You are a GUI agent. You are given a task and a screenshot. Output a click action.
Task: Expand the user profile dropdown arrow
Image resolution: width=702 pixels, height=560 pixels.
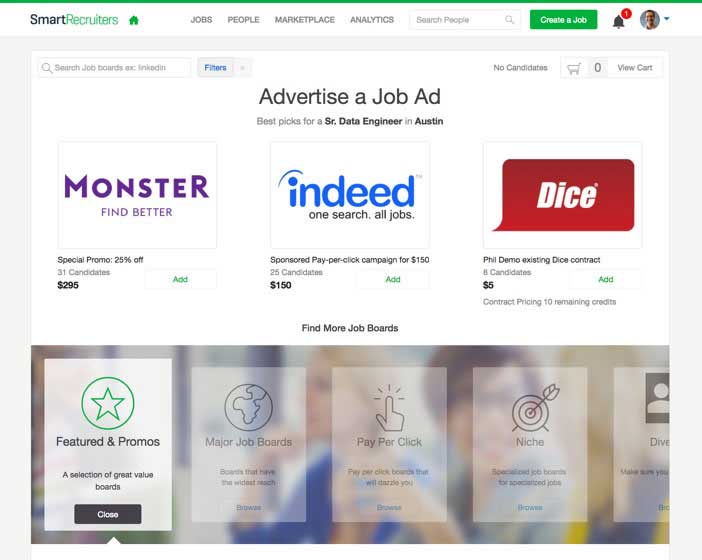coord(666,19)
